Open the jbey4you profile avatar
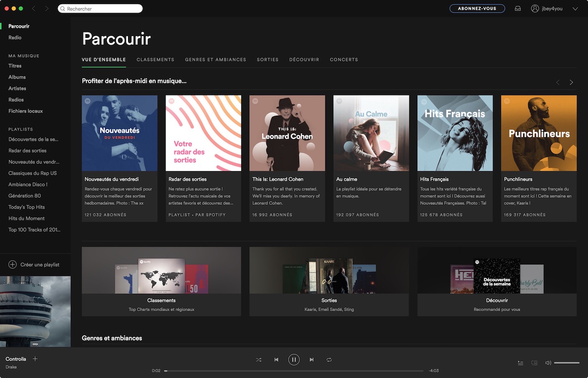588x378 pixels. [x=535, y=8]
